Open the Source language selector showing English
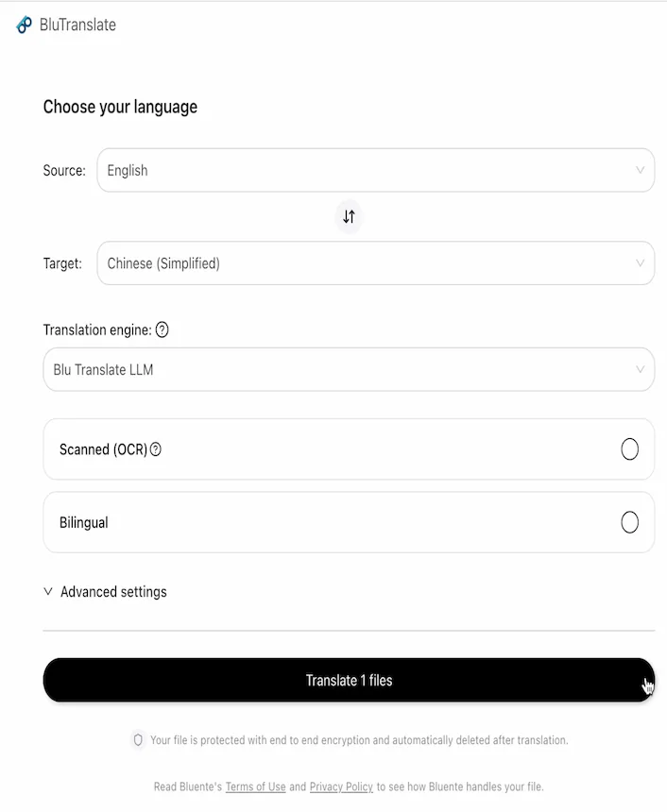Viewport: 667px width, 812px height. pos(375,170)
